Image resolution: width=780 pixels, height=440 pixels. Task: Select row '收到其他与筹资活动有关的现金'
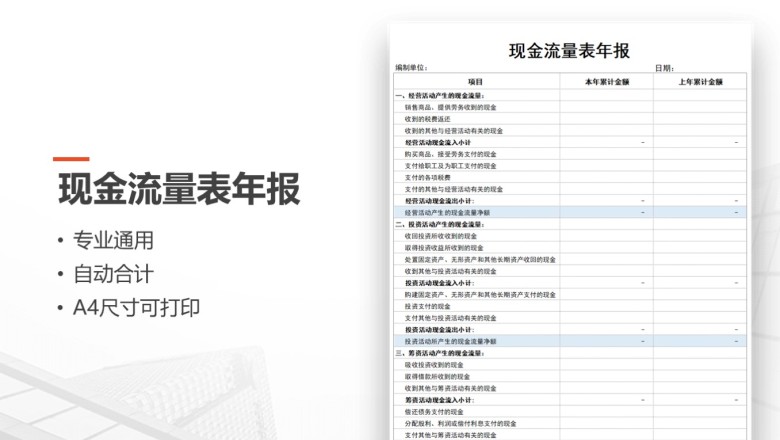click(x=570, y=388)
